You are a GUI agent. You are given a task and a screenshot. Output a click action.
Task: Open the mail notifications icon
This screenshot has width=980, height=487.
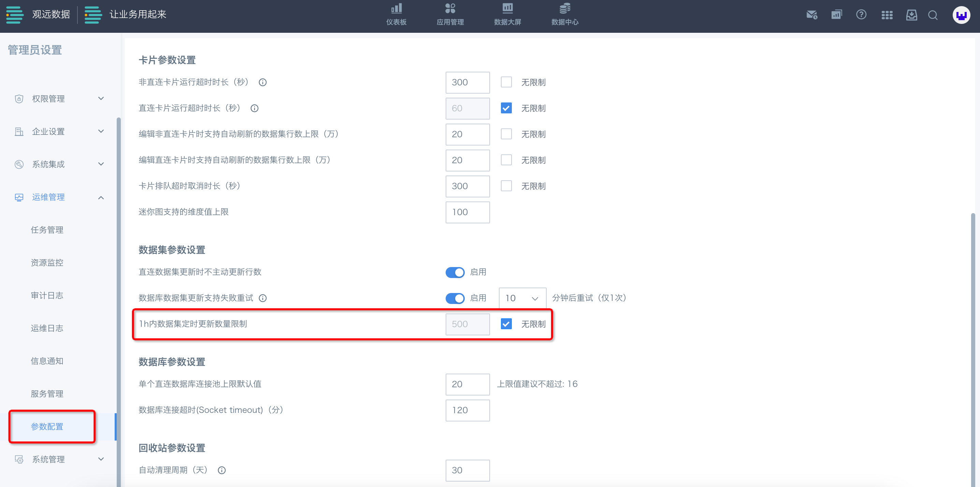(x=811, y=15)
